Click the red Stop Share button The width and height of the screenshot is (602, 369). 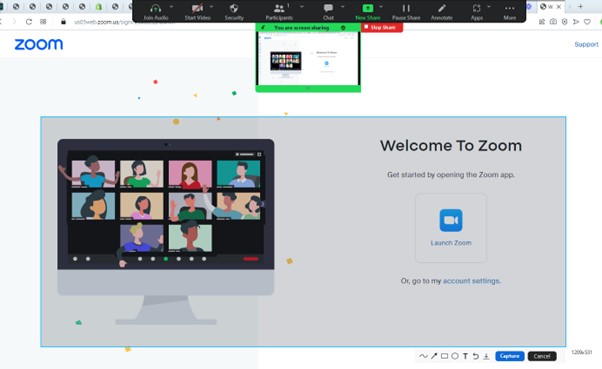[382, 27]
